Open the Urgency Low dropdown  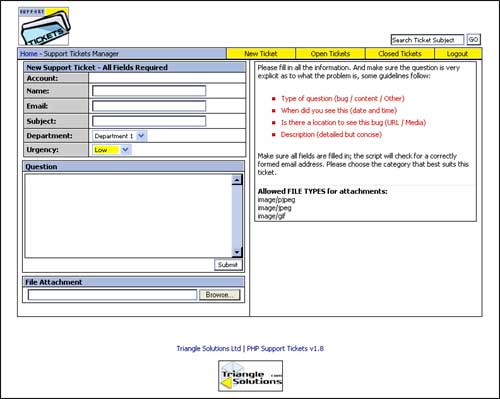[x=111, y=150]
